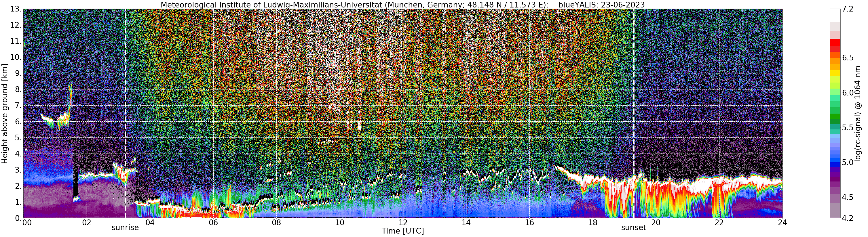This screenshot has width=868, height=237.
Task: Click the colorbar value '6.0'
Action: [848, 93]
